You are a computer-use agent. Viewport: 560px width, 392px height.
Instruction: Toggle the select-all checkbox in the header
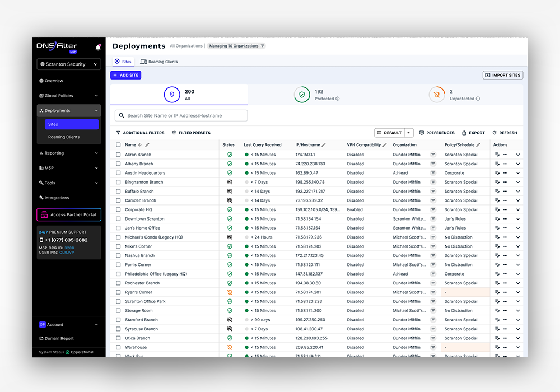118,145
